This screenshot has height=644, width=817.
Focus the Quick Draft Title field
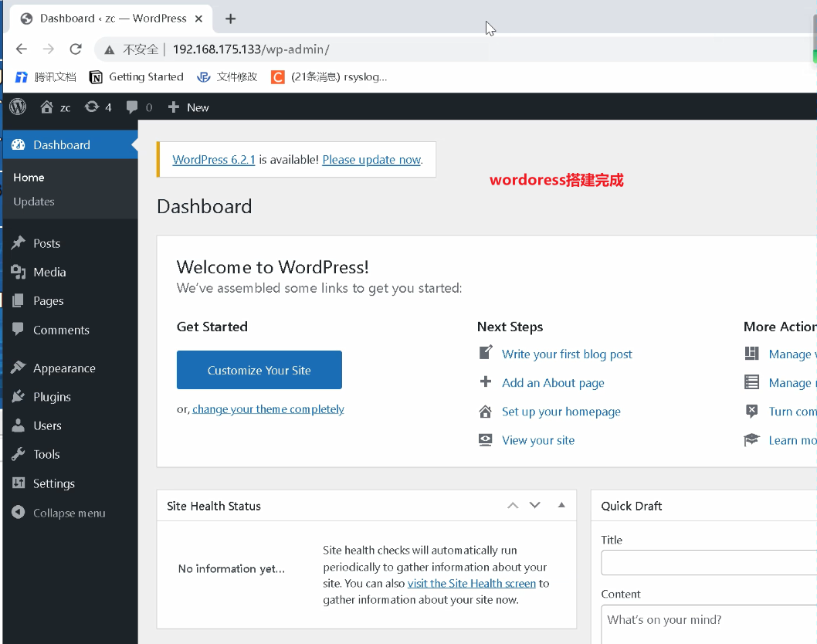pos(709,563)
